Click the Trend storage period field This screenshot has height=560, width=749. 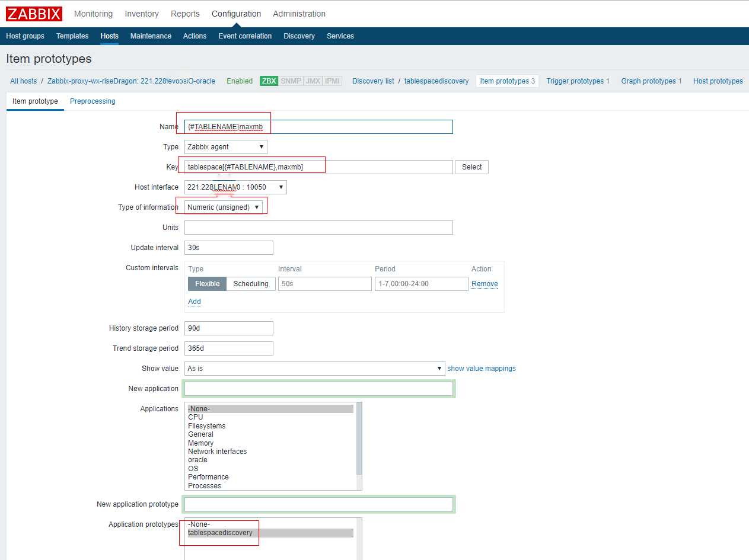pos(229,348)
